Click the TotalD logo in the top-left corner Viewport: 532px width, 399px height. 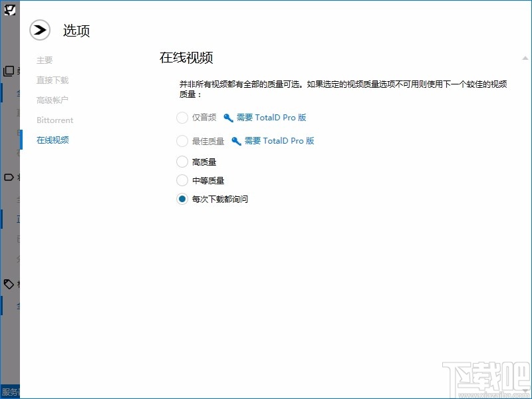[10, 11]
